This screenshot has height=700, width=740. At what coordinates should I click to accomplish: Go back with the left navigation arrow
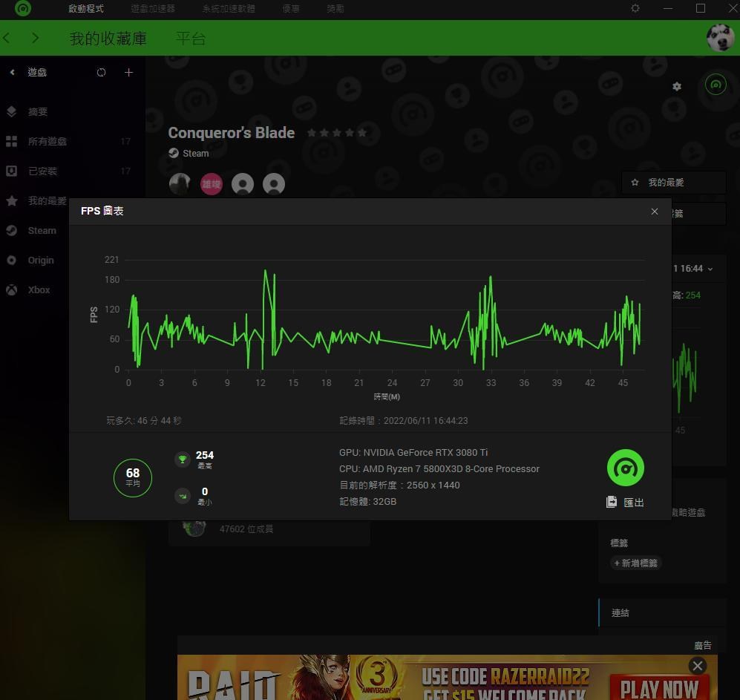7,39
